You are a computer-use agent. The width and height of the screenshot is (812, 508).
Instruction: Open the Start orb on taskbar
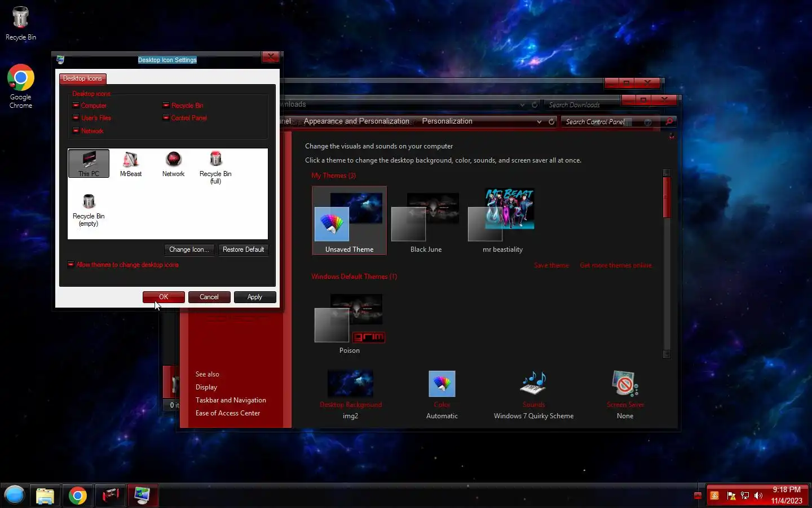click(x=15, y=495)
